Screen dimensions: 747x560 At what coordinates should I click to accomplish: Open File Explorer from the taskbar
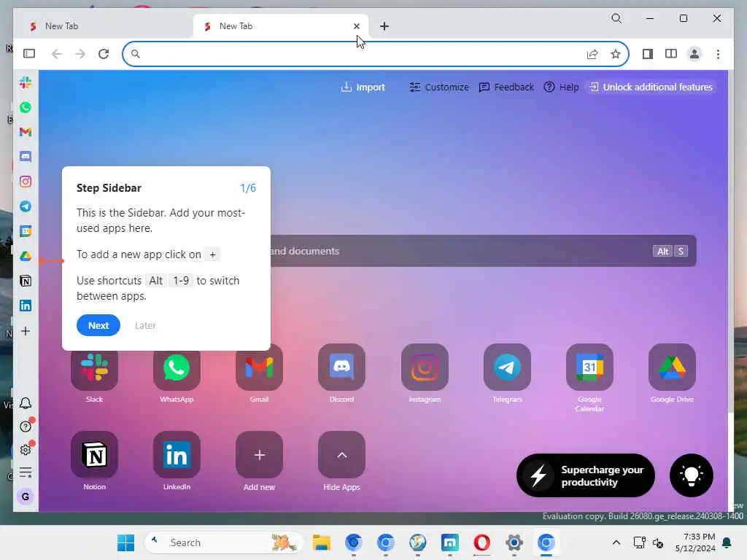(x=322, y=542)
